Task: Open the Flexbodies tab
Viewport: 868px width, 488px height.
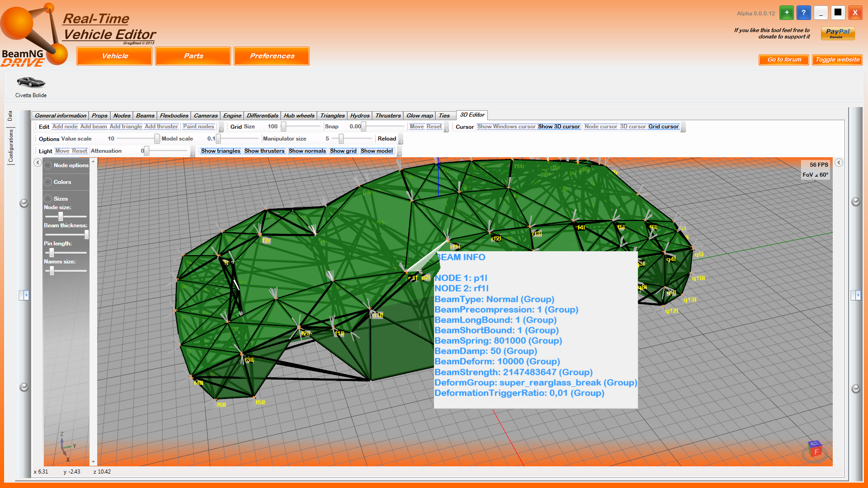Action: click(174, 116)
